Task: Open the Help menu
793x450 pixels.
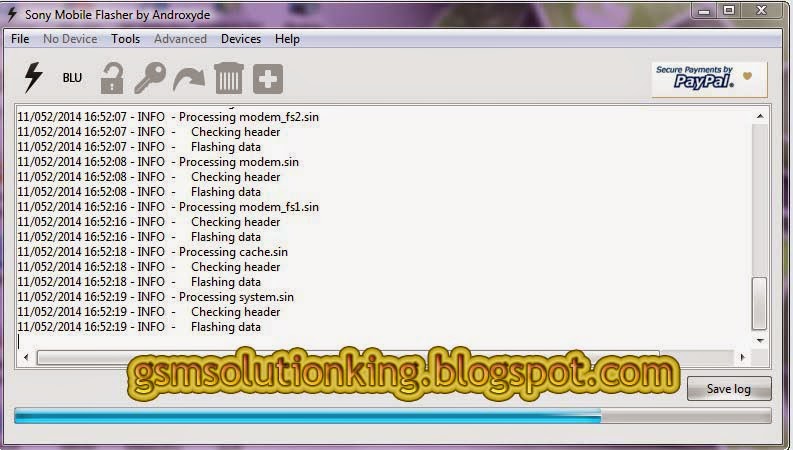Action: pyautogui.click(x=287, y=39)
